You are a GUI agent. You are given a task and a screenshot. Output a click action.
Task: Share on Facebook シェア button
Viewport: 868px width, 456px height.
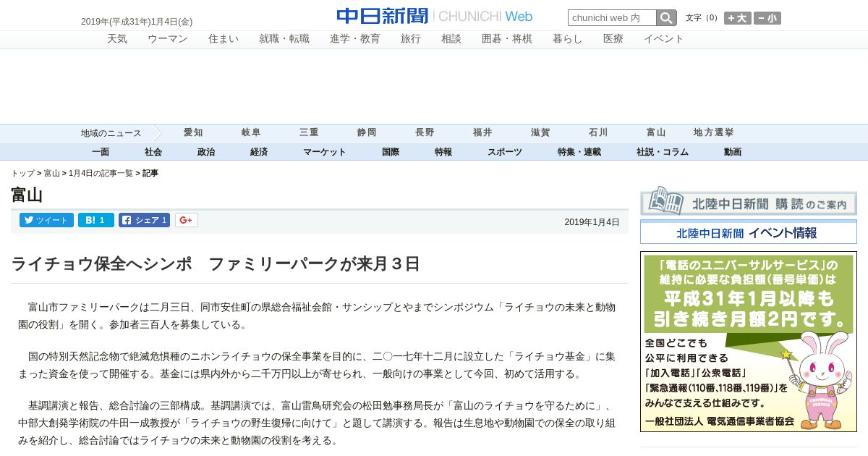coord(144,220)
